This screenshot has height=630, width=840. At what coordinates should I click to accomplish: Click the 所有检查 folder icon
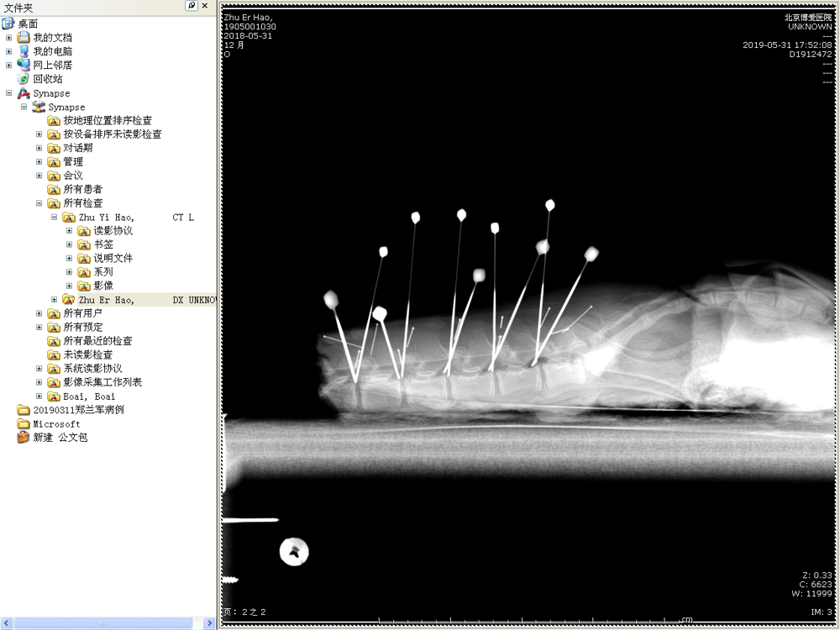(x=53, y=203)
